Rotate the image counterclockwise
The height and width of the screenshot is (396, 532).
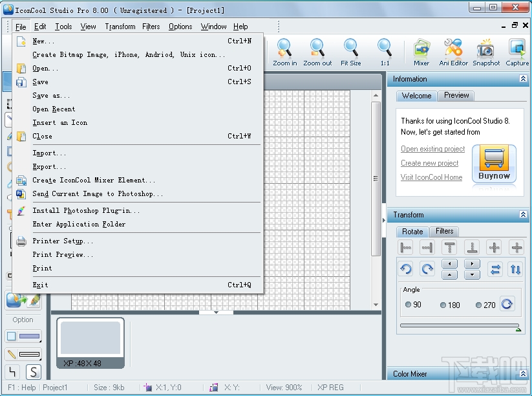click(406, 268)
